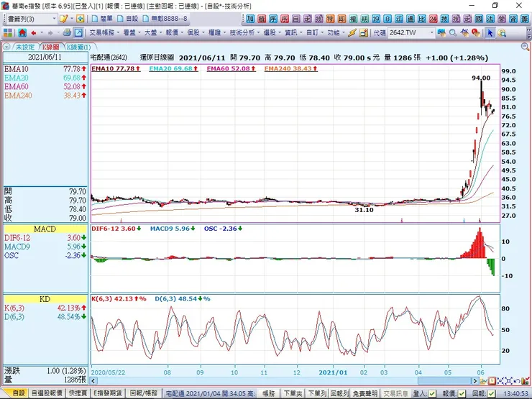Switch to the K線圖(1) tab
The width and height of the screenshot is (532, 399).
click(x=75, y=46)
